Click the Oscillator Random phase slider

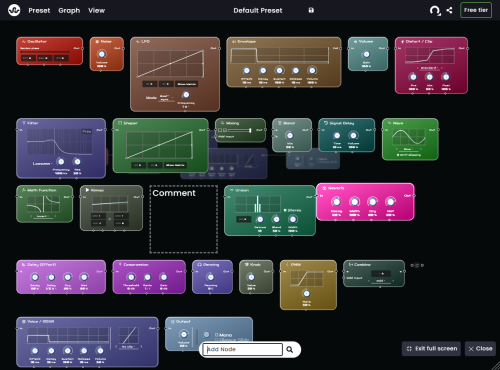tap(45, 52)
